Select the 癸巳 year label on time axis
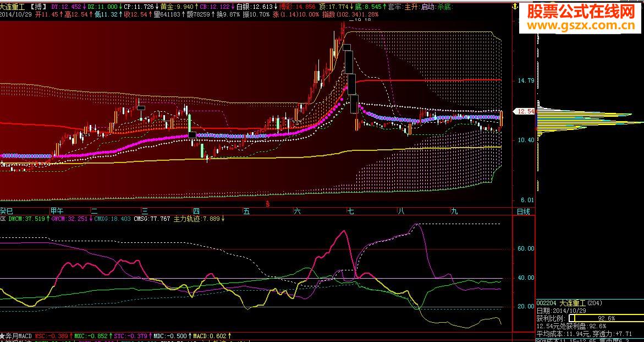Screen dimensions: 644x342 click(x=6, y=211)
